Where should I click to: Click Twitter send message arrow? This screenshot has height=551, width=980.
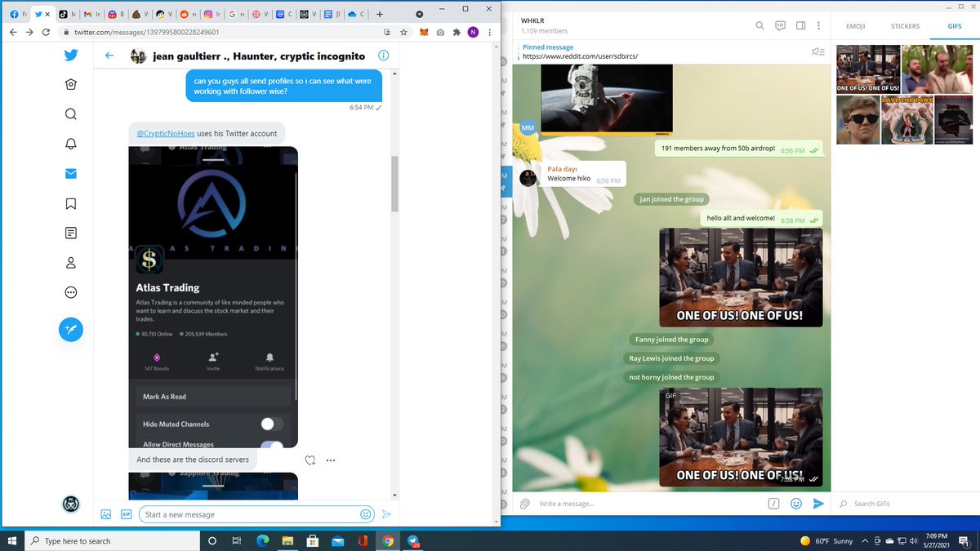[387, 514]
